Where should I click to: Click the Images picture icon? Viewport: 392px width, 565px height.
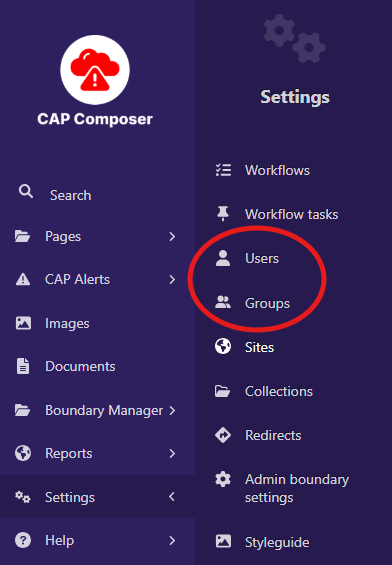pos(23,323)
